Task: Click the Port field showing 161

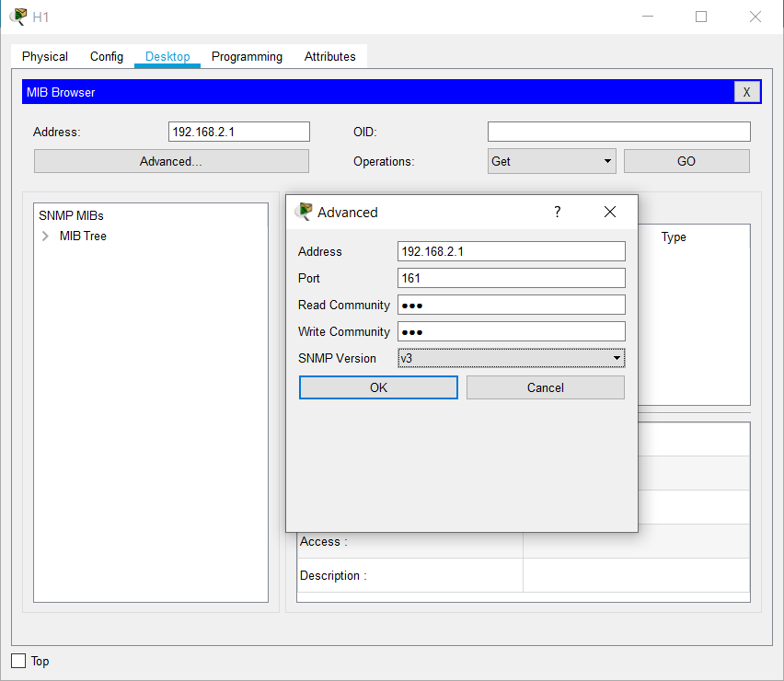Action: click(x=511, y=278)
